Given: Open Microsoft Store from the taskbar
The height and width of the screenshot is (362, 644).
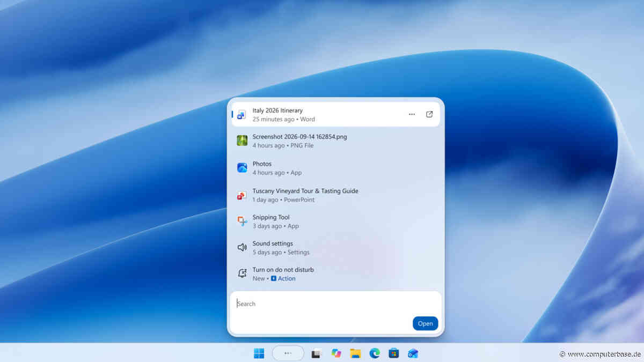Looking at the screenshot, I should coord(393,353).
